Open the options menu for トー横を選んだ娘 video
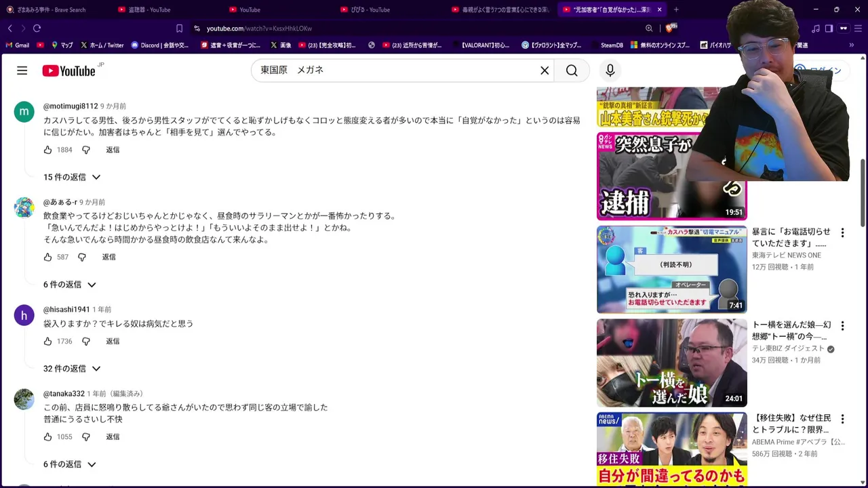This screenshot has height=488, width=868. pos(842,326)
